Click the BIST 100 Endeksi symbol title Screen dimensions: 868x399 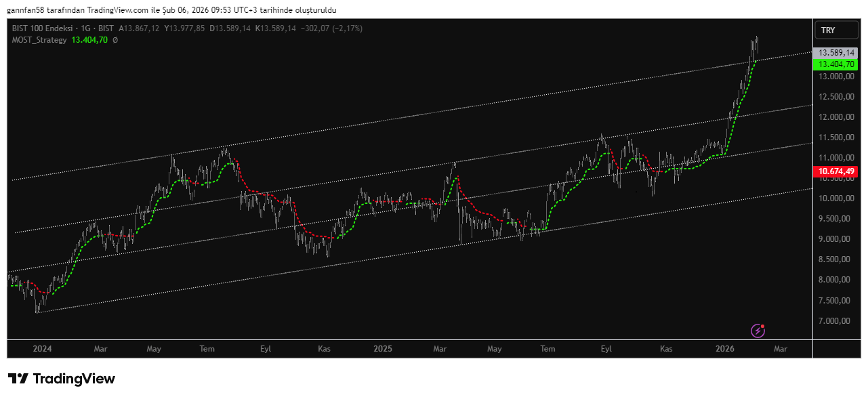pos(43,28)
